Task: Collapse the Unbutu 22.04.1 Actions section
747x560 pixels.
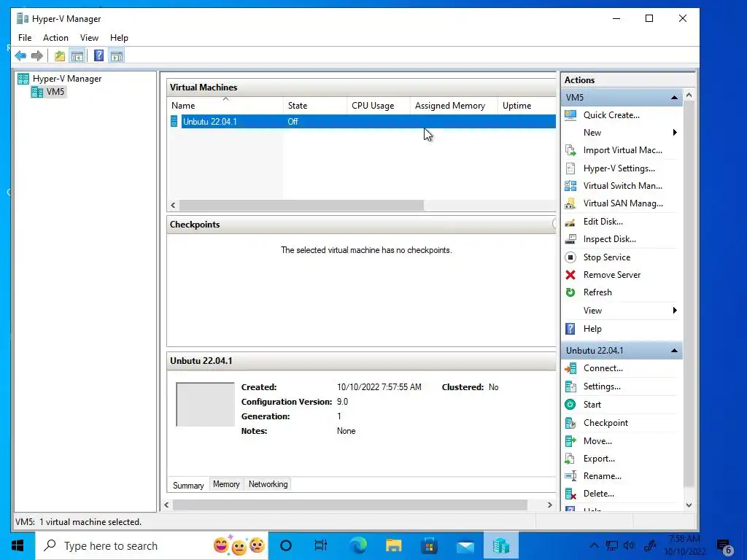Action: click(674, 351)
